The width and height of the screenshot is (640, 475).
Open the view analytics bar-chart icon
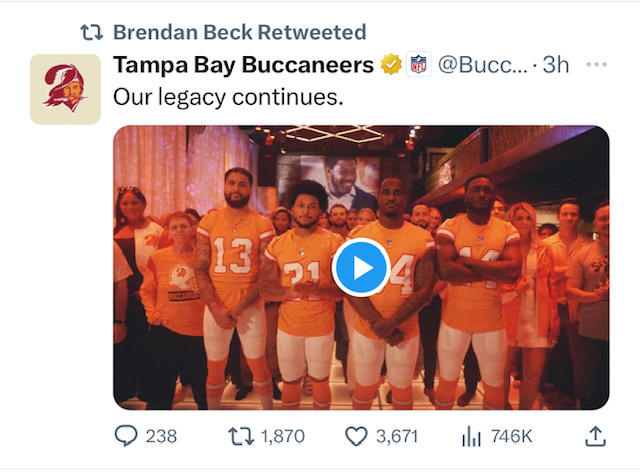point(470,436)
